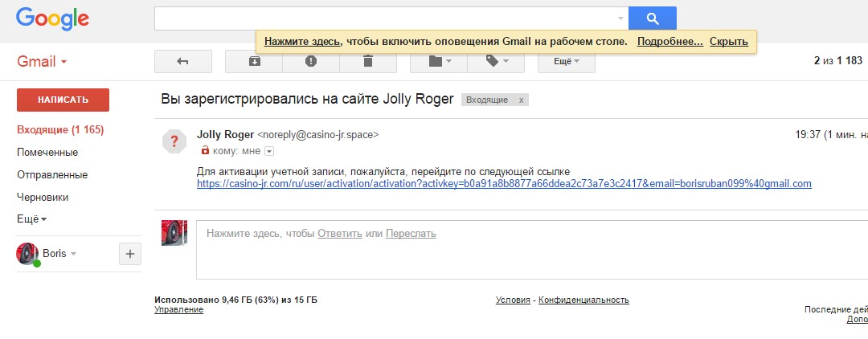Click the 2 из 1 183 counter

point(837,61)
